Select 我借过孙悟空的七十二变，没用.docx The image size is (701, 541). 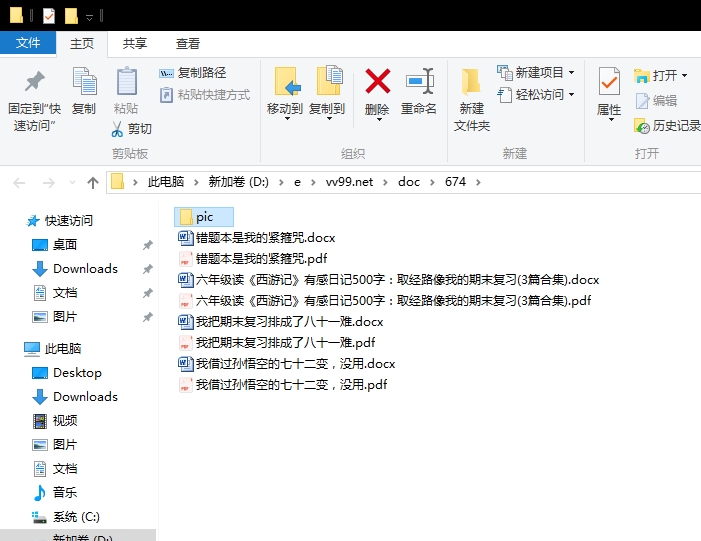point(287,363)
